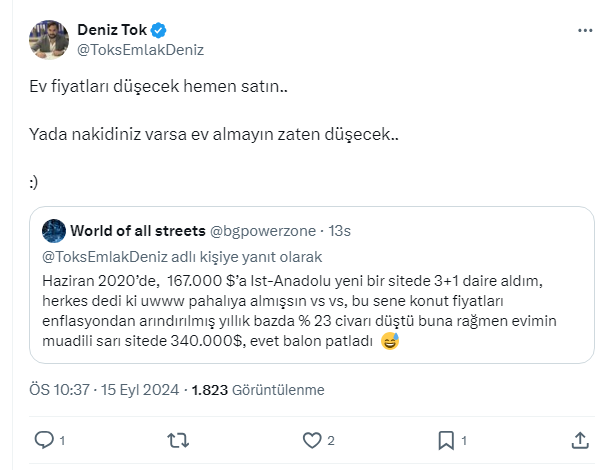The height and width of the screenshot is (470, 600).
Task: Click the @ToksEmlakDeniz handle
Action: click(141, 49)
